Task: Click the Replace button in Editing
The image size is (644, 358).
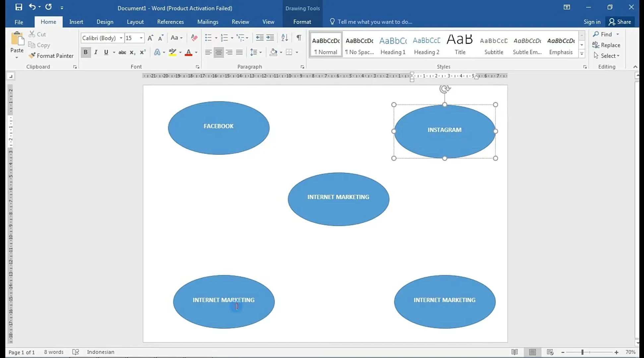Action: coord(610,44)
